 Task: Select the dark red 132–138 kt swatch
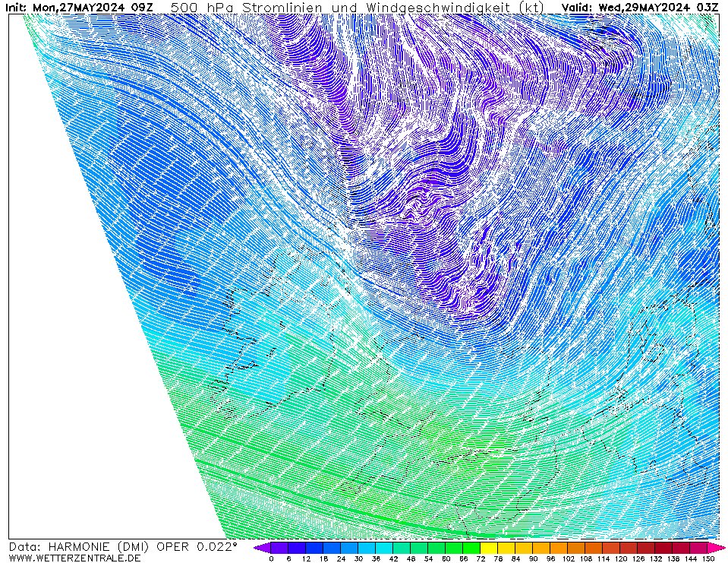(x=664, y=548)
